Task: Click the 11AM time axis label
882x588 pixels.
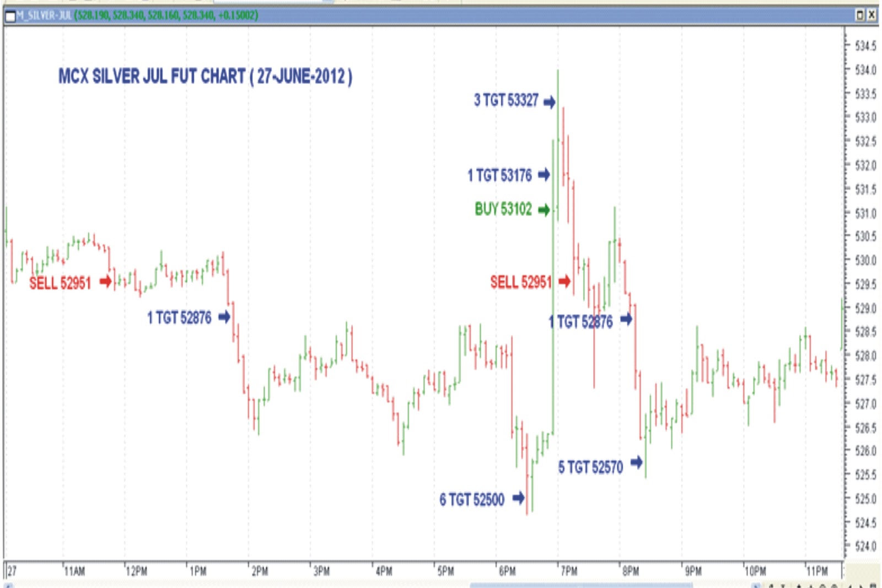Action: click(75, 571)
